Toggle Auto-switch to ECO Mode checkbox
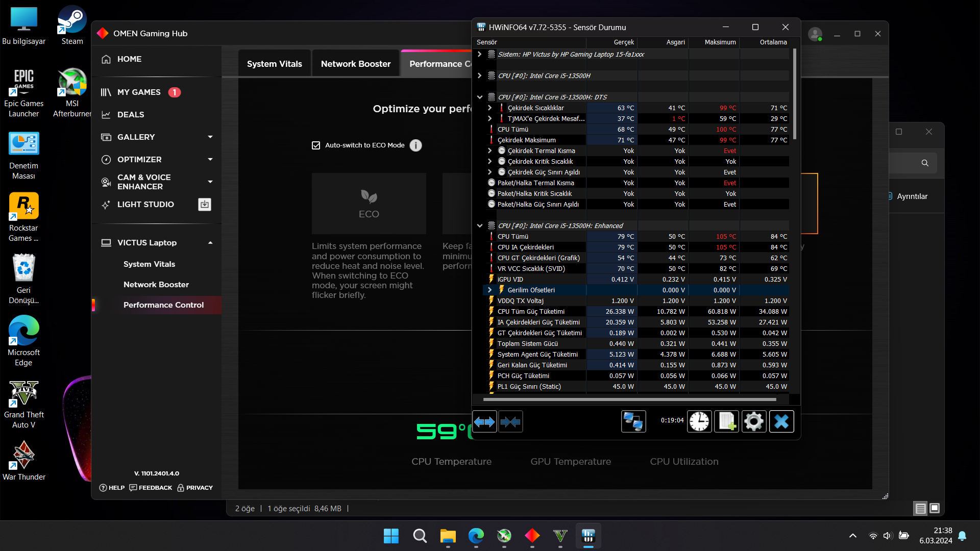Screen dimensions: 980x551 coord(316,145)
